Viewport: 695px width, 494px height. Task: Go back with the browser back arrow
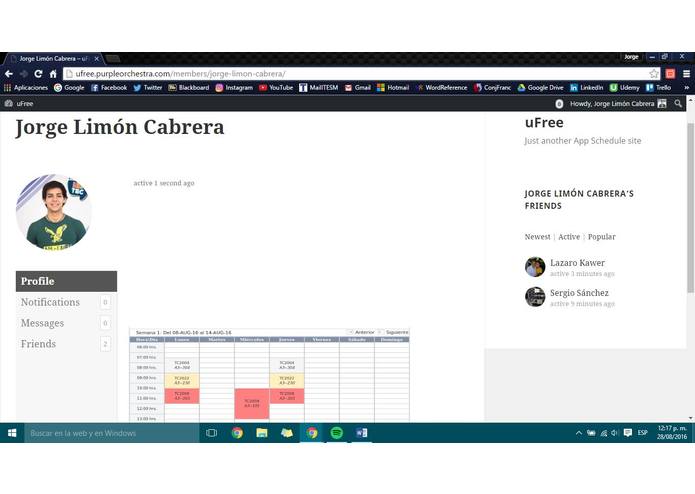coord(9,74)
